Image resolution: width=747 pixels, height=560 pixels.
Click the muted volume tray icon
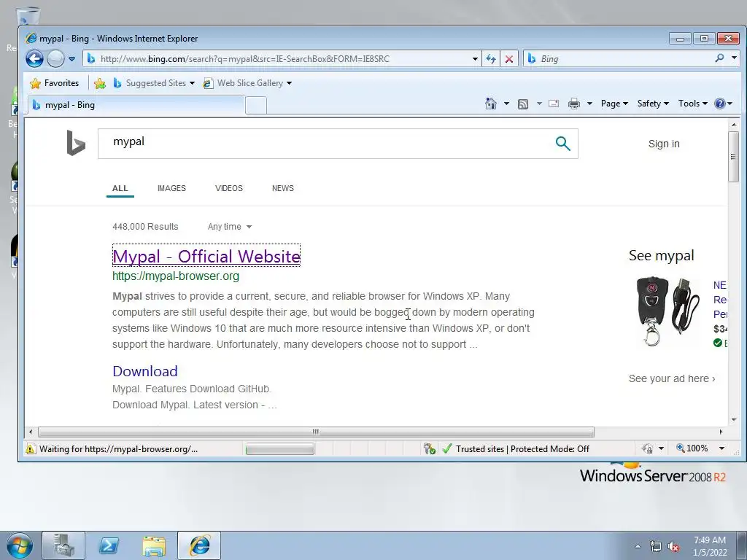coord(673,546)
